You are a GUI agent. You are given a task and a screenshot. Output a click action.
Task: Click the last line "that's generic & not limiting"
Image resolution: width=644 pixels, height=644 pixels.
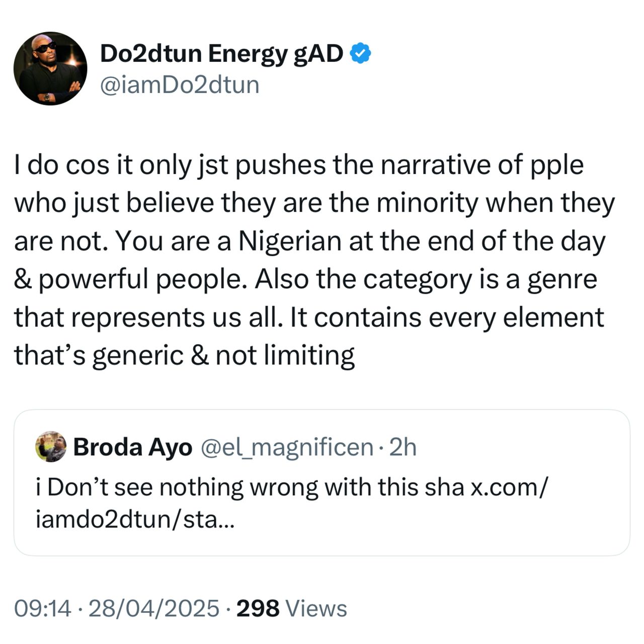point(184,355)
